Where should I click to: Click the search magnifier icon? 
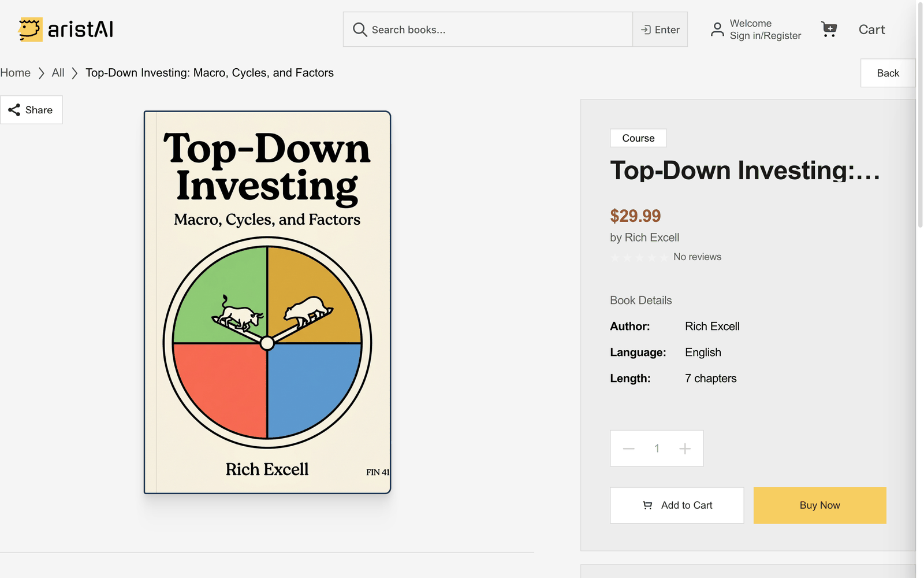pyautogui.click(x=360, y=29)
